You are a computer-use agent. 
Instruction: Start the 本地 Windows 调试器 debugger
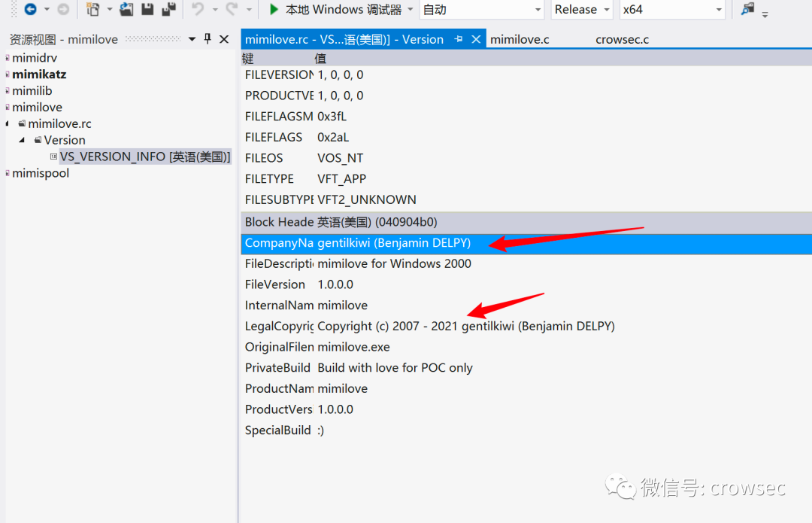pos(335,9)
